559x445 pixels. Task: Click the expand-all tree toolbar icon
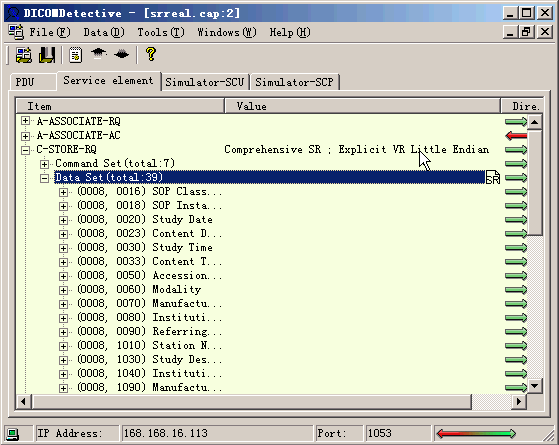tap(122, 54)
